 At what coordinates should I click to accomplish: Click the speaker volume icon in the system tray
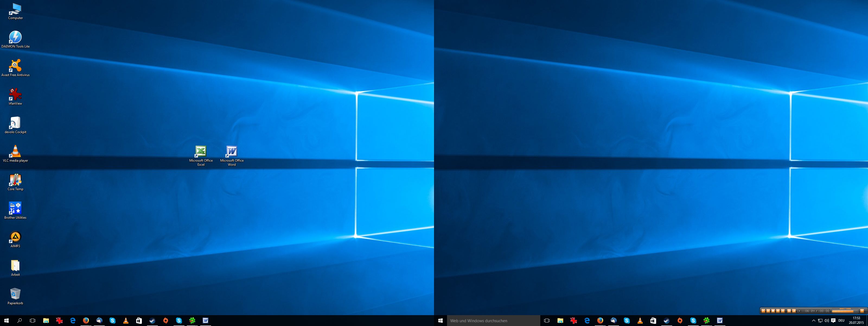(826, 321)
